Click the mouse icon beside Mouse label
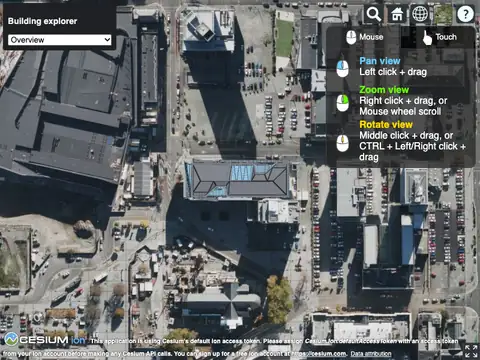The width and height of the screenshot is (480, 360). (351, 37)
